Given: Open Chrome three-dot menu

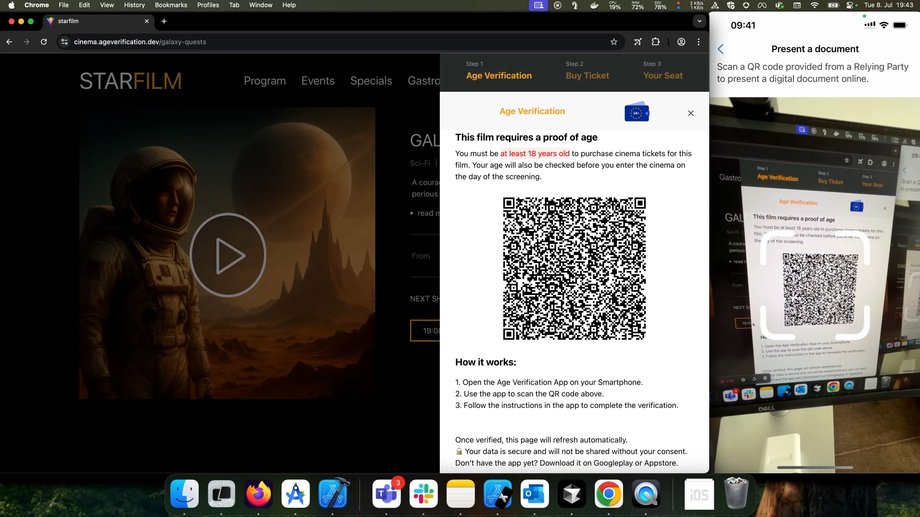Looking at the screenshot, I should [698, 42].
